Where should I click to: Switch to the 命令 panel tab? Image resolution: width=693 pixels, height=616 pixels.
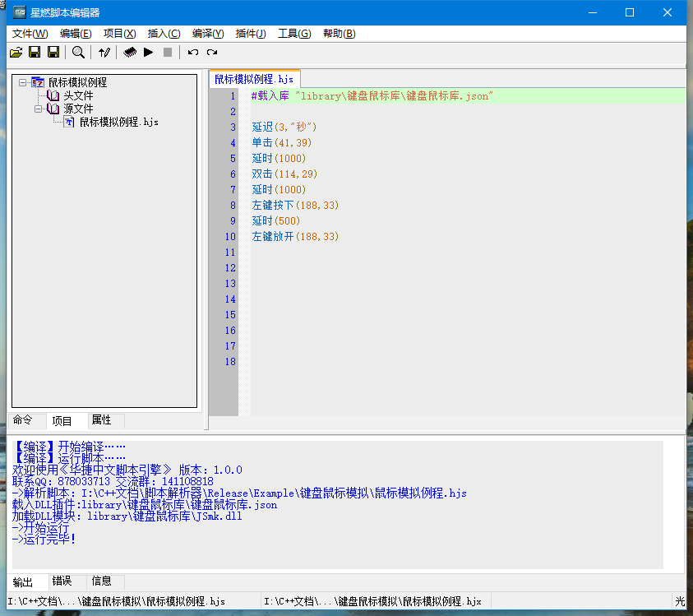(x=23, y=420)
